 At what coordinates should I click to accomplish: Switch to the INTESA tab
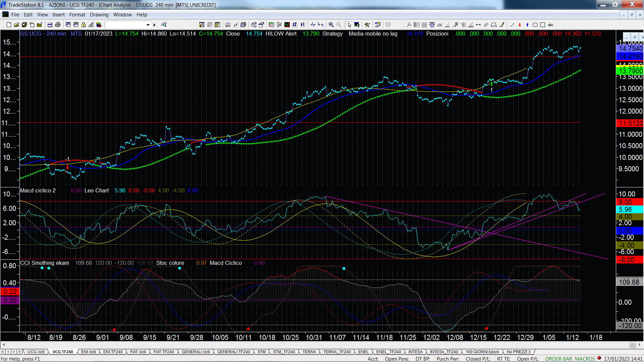click(416, 352)
